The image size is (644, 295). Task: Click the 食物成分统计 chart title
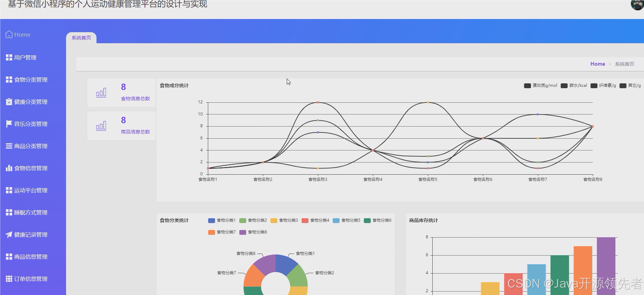point(174,85)
